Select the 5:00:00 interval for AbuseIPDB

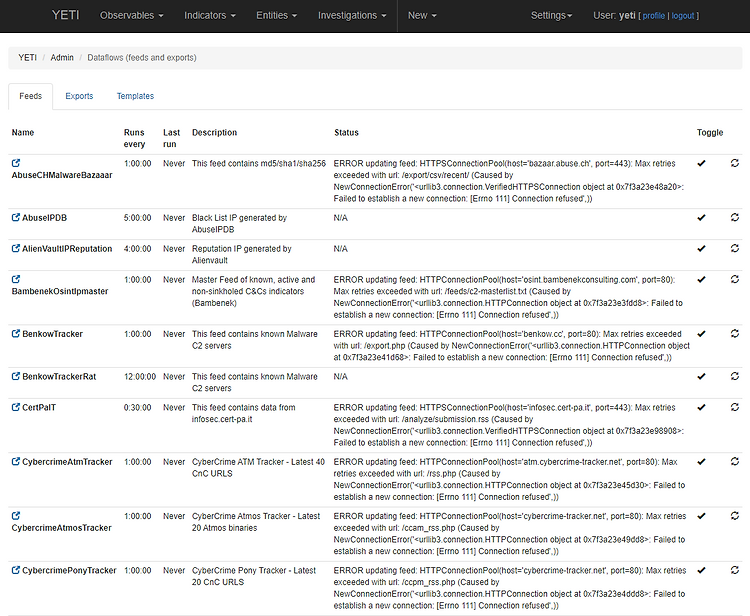click(138, 218)
